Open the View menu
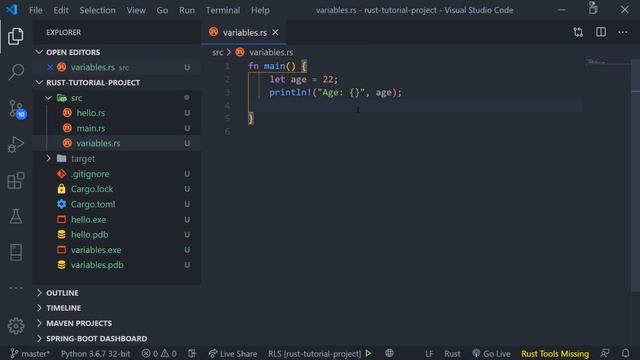Image resolution: width=640 pixels, height=360 pixels. [136, 10]
